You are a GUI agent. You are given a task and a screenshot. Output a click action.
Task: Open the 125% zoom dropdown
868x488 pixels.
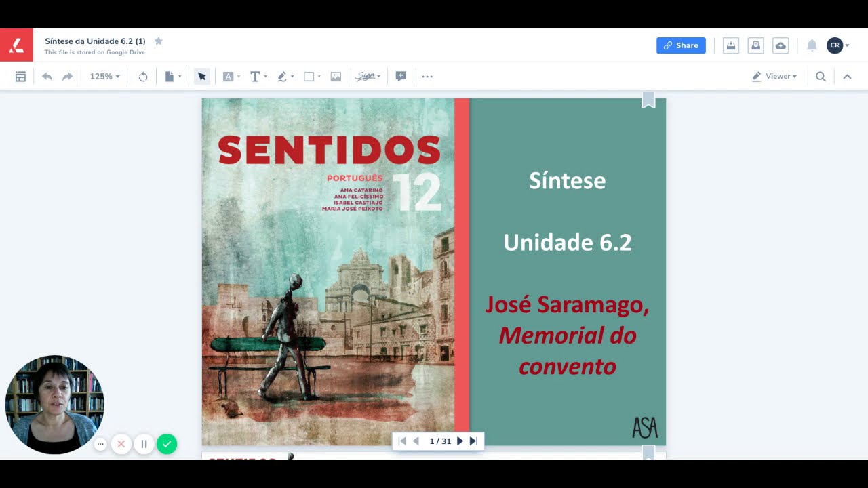pyautogui.click(x=104, y=77)
